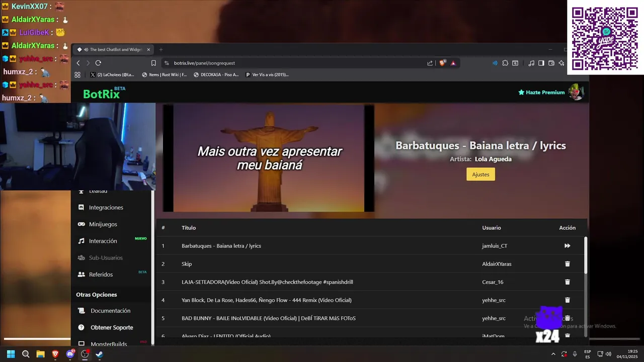644x362 pixels.
Task: Open Windows taskbar search
Action: point(26,354)
